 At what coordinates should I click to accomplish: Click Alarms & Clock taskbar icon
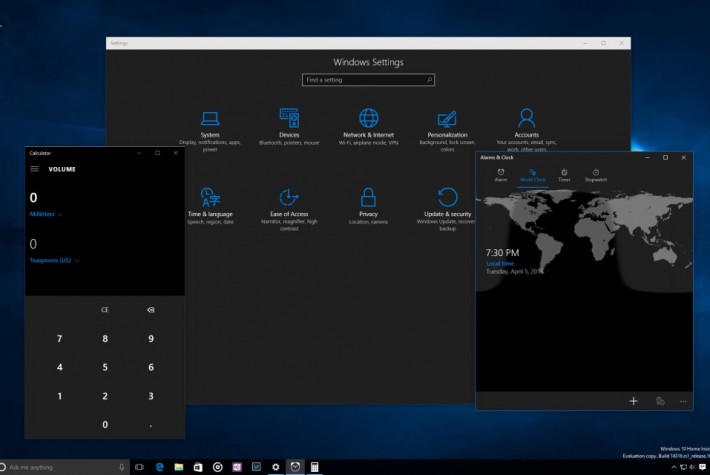(295, 467)
